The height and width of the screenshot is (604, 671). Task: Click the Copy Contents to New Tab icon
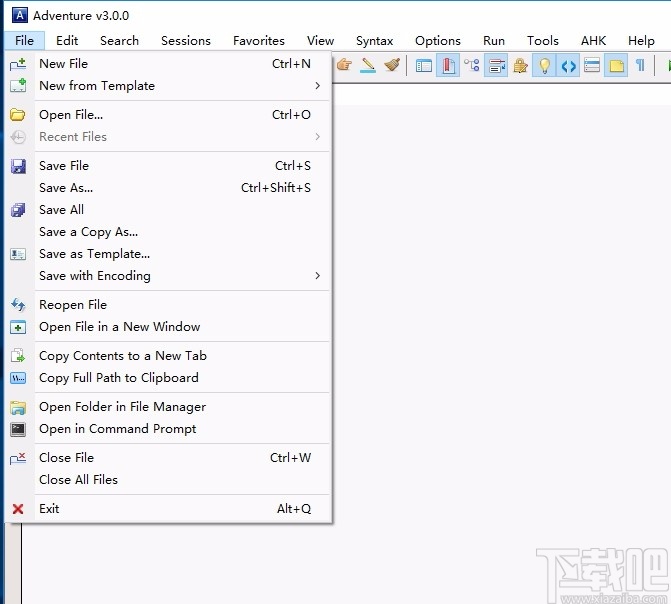coord(18,356)
